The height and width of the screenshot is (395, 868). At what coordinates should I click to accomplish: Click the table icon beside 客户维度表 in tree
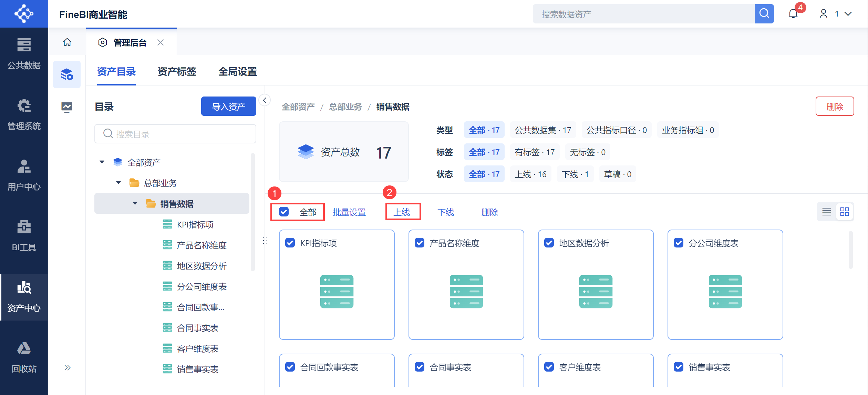click(x=167, y=348)
